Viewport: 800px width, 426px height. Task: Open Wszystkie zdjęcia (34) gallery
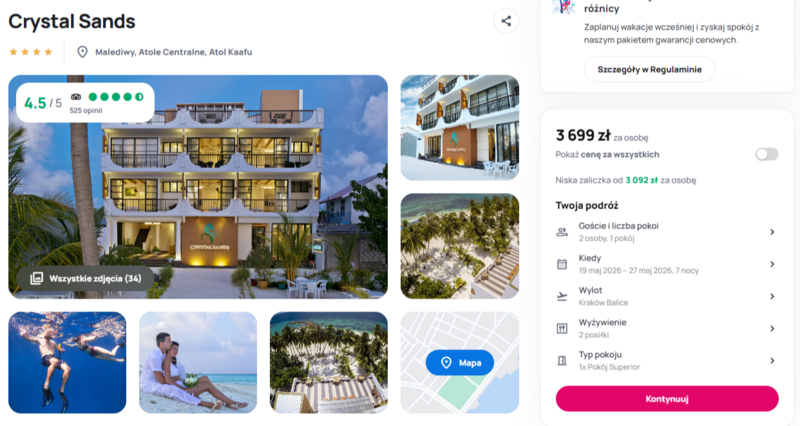(85, 279)
